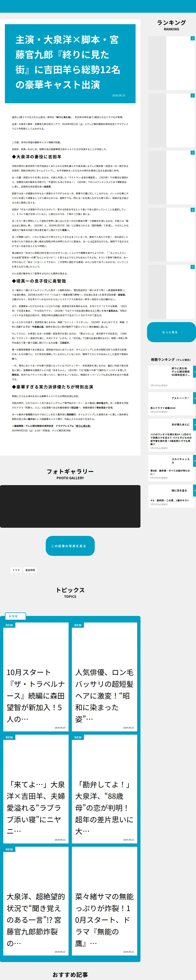The width and height of the screenshot is (196, 980).
Task: Open topic 菜々緒サマの無能っぷりが炸裂
Action: click(x=104, y=901)
